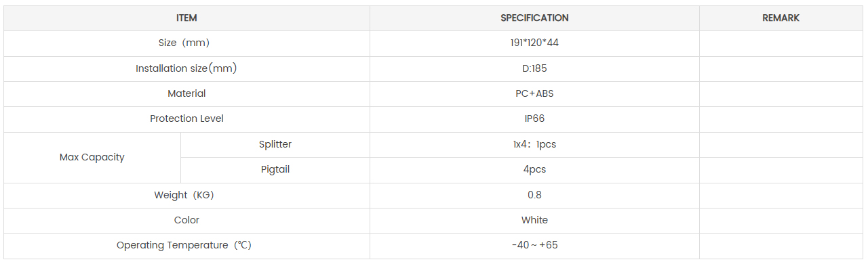Screen dimensions: 868x264
Task: Select the Material row label
Action: [186, 93]
